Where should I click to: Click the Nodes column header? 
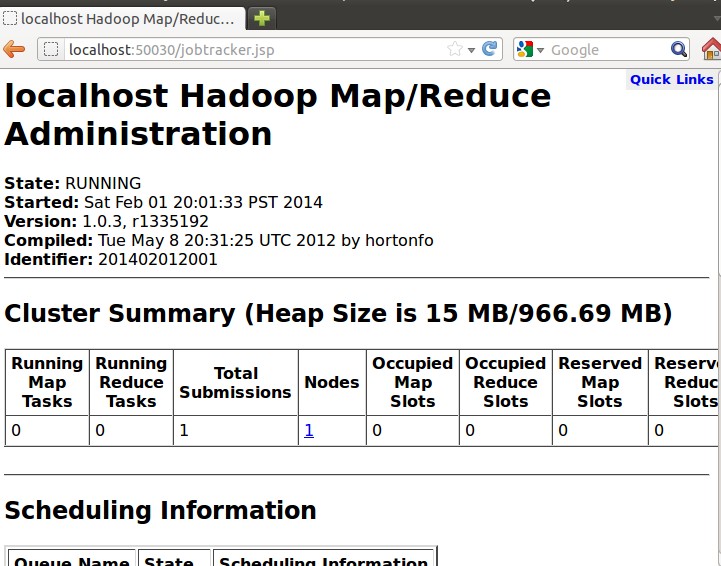pos(332,382)
